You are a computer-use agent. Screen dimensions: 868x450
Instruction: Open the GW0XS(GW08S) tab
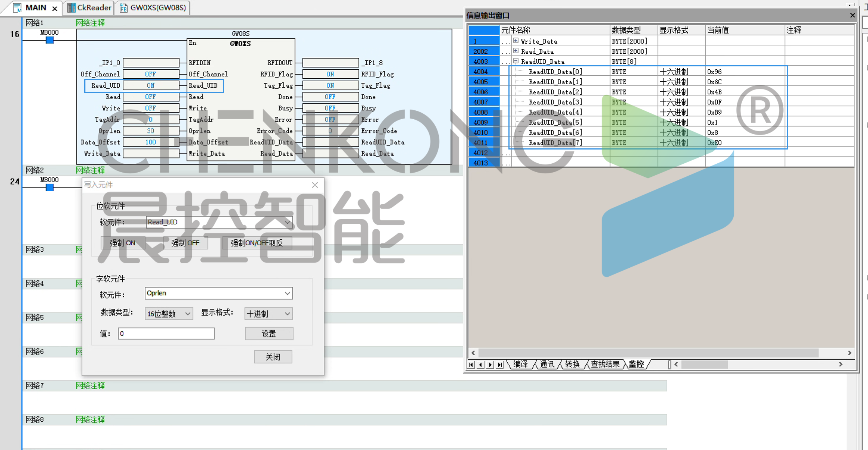(153, 7)
